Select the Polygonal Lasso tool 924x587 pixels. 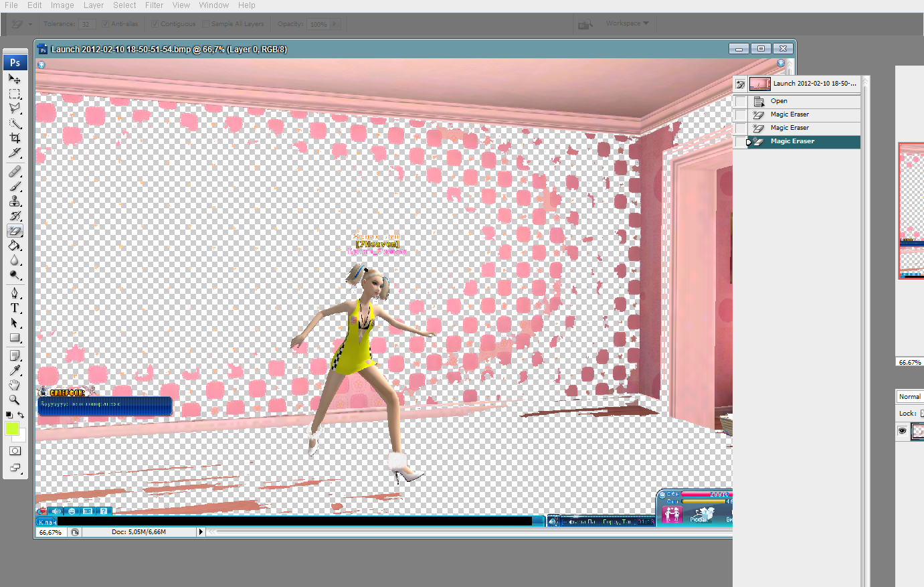(x=15, y=108)
